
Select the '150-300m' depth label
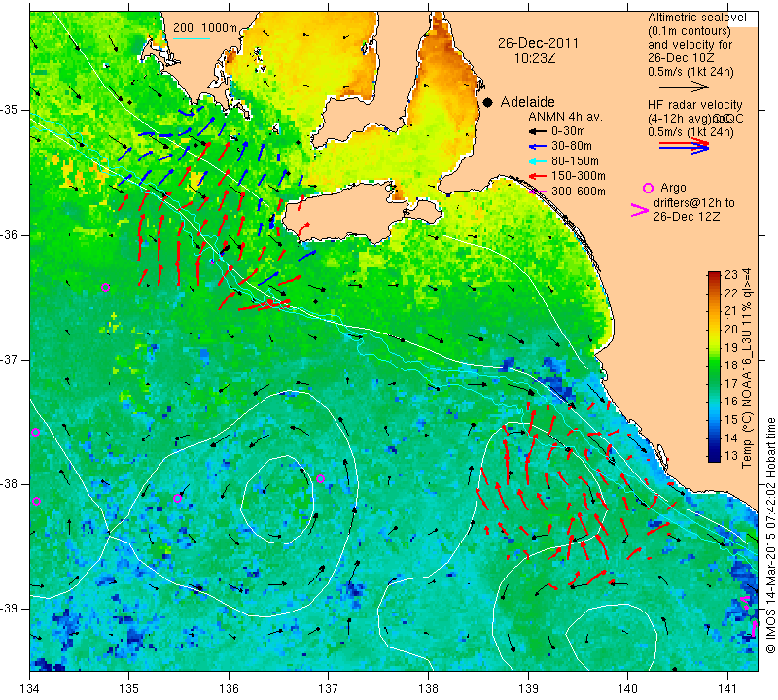pos(578,176)
